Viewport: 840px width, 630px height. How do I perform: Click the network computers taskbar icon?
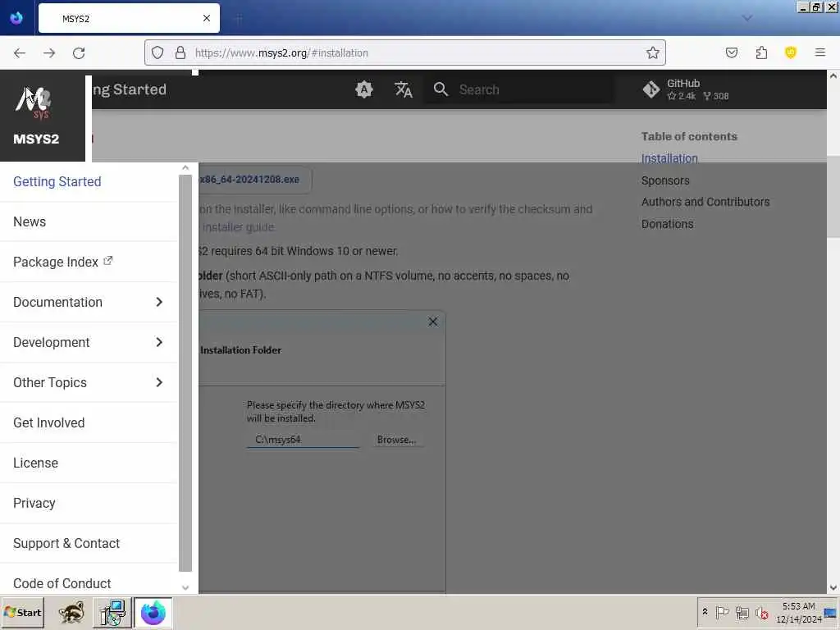[x=112, y=613]
